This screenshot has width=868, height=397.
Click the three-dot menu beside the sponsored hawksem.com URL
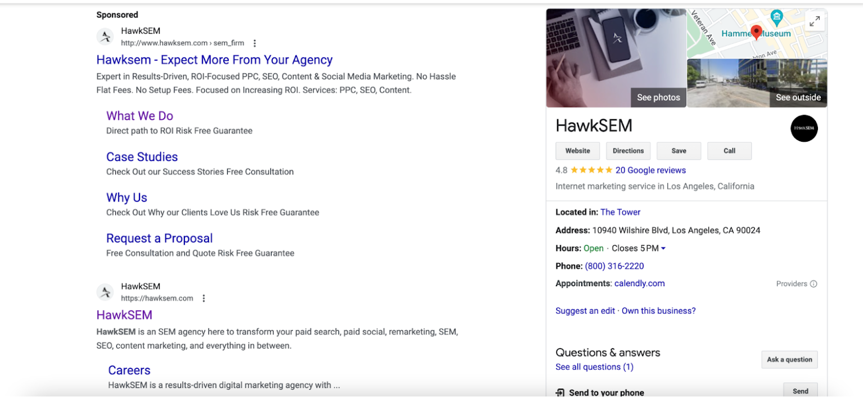pyautogui.click(x=255, y=43)
